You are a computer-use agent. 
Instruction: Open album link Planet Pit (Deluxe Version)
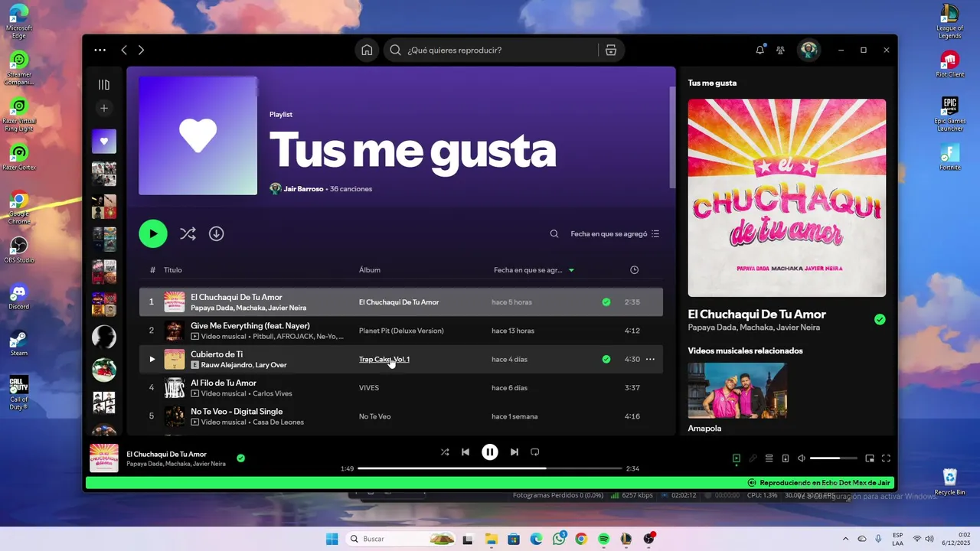401,331
